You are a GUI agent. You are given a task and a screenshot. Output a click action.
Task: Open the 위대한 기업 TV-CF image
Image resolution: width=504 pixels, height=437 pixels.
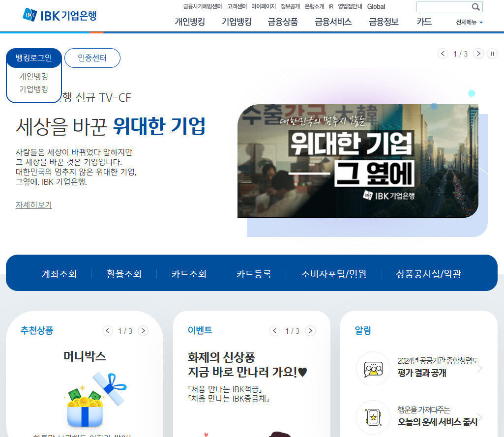pos(358,161)
